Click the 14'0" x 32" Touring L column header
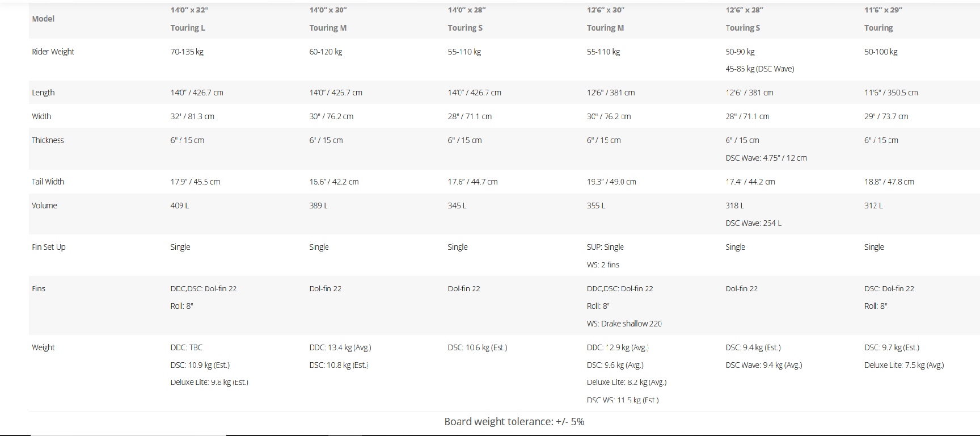 click(187, 19)
